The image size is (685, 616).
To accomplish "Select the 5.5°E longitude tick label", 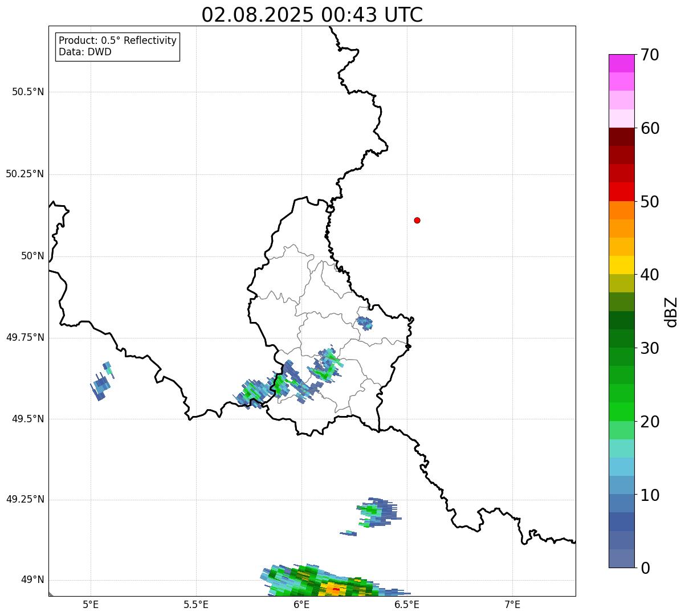I will [196, 605].
